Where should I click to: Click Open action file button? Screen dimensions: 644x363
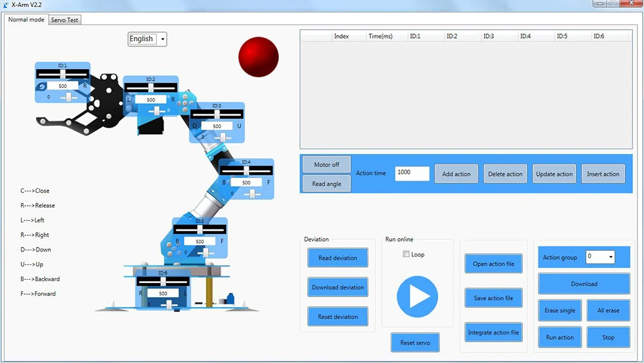click(x=494, y=264)
